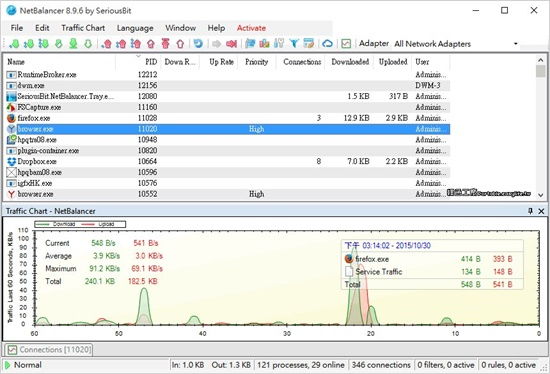Click red limit upload icon with circle

(151, 44)
